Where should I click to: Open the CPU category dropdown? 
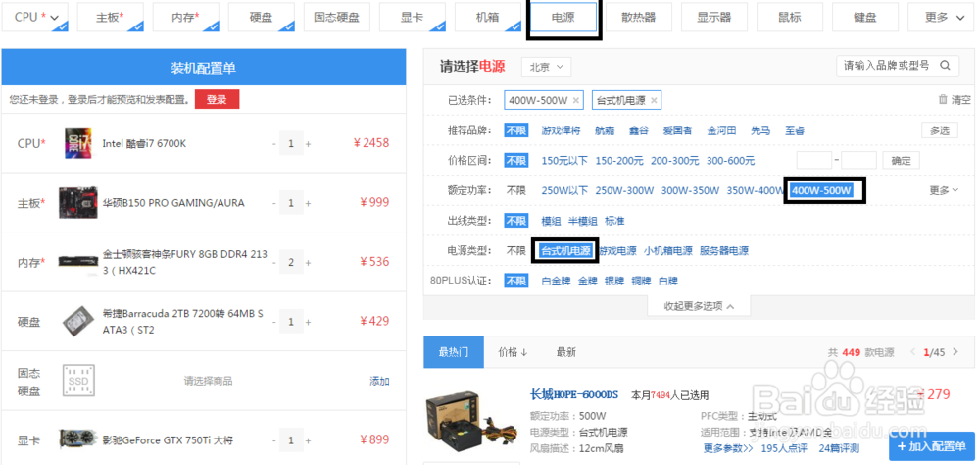click(x=34, y=18)
